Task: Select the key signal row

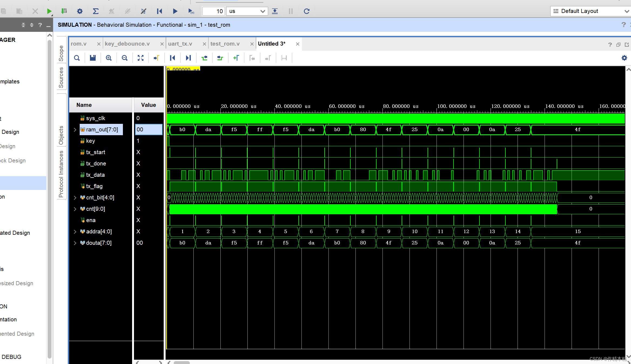Action: coord(90,141)
